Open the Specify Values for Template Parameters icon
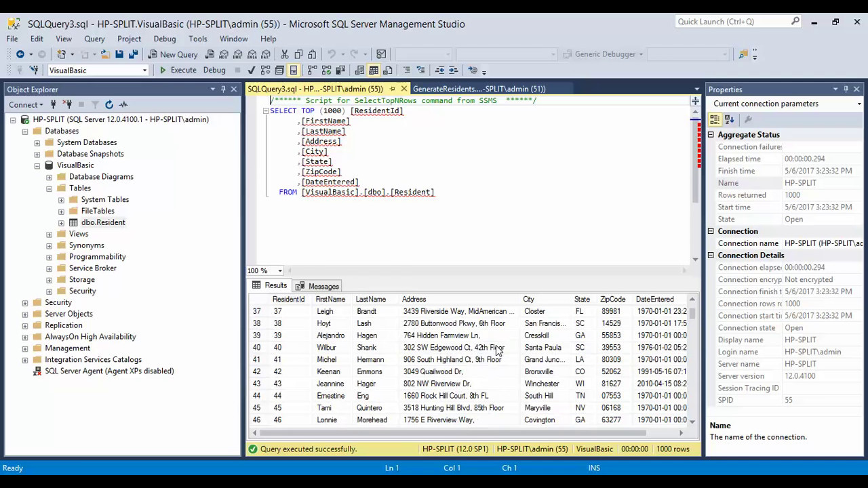The image size is (868, 488). tap(473, 70)
